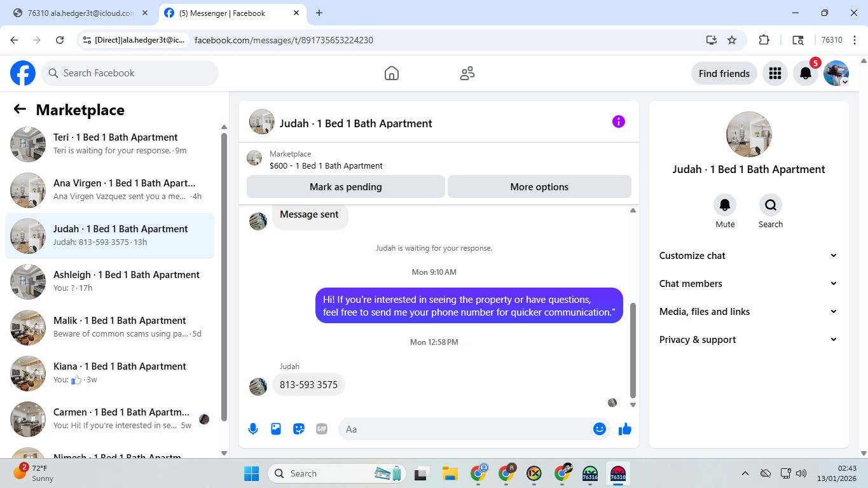The image size is (868, 488).
Task: Record a voice clip microphone icon
Action: pyautogui.click(x=253, y=429)
